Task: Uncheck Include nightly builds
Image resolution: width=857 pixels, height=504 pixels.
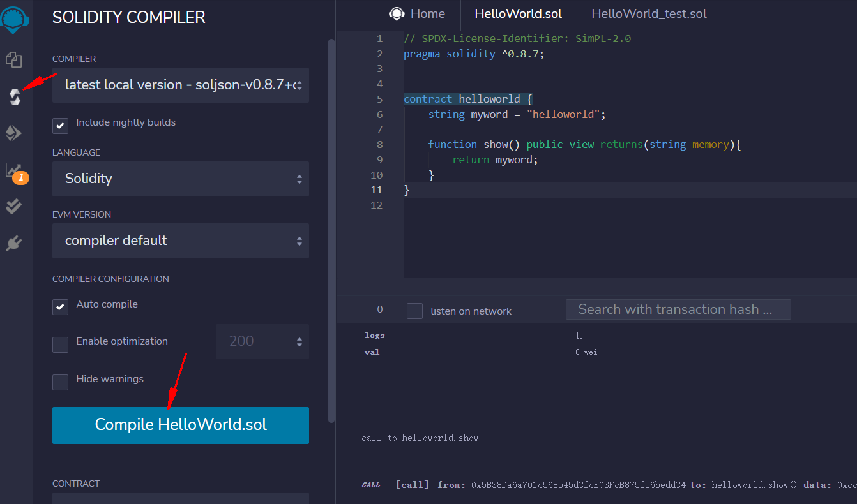Action: click(59, 126)
